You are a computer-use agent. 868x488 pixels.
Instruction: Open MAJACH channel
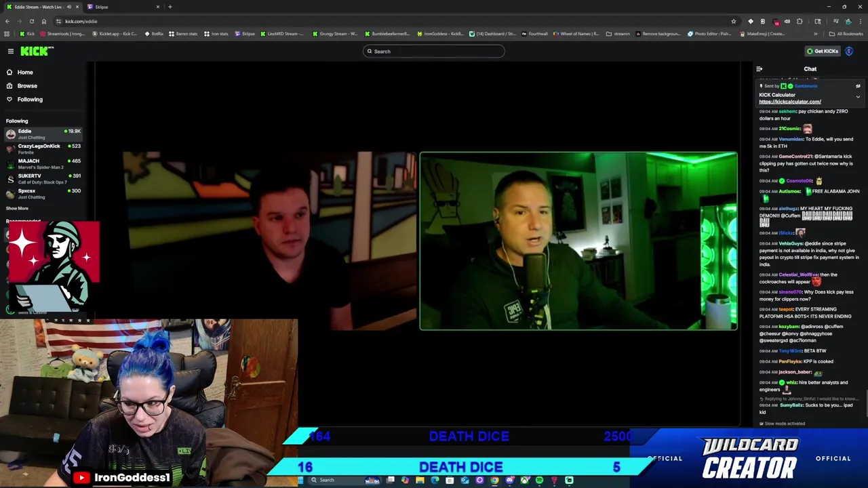click(x=43, y=163)
